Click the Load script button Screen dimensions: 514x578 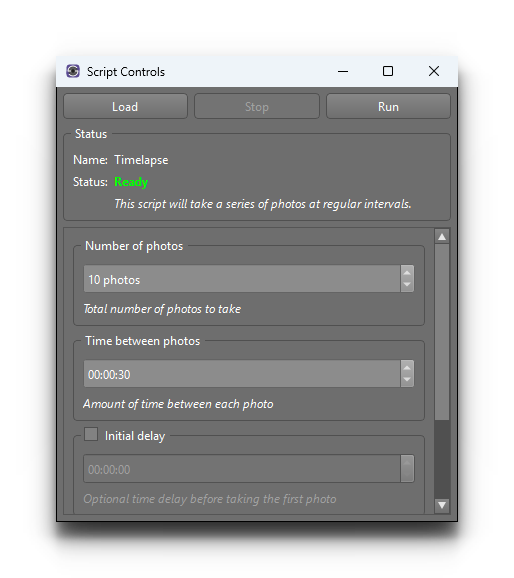125,107
